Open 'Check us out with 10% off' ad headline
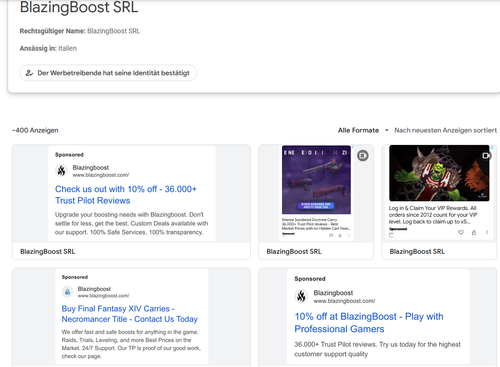Screen dimensions: 500x367 pyautogui.click(x=126, y=195)
